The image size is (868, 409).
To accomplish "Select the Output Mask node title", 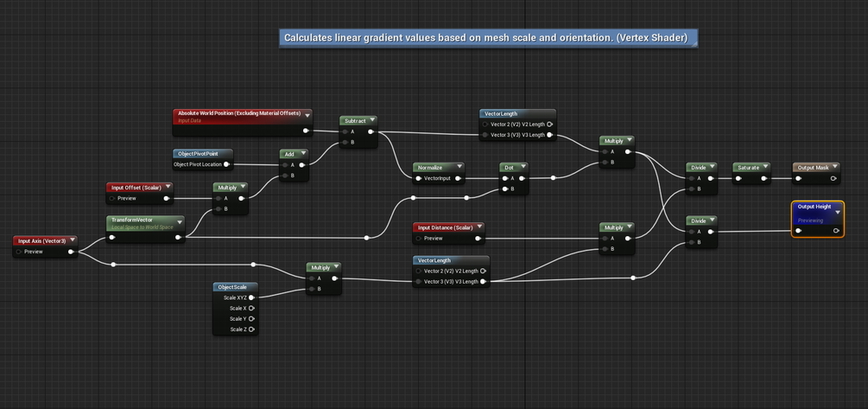I will pyautogui.click(x=813, y=167).
